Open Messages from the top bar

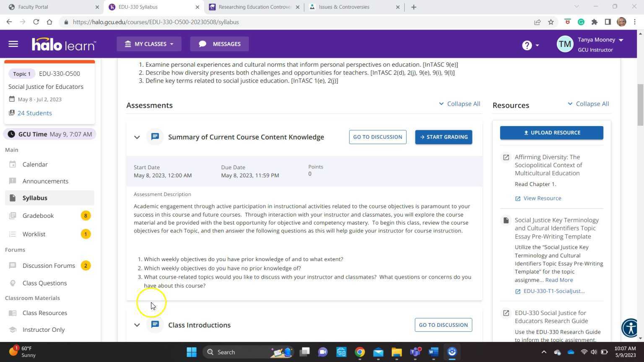pyautogui.click(x=219, y=44)
